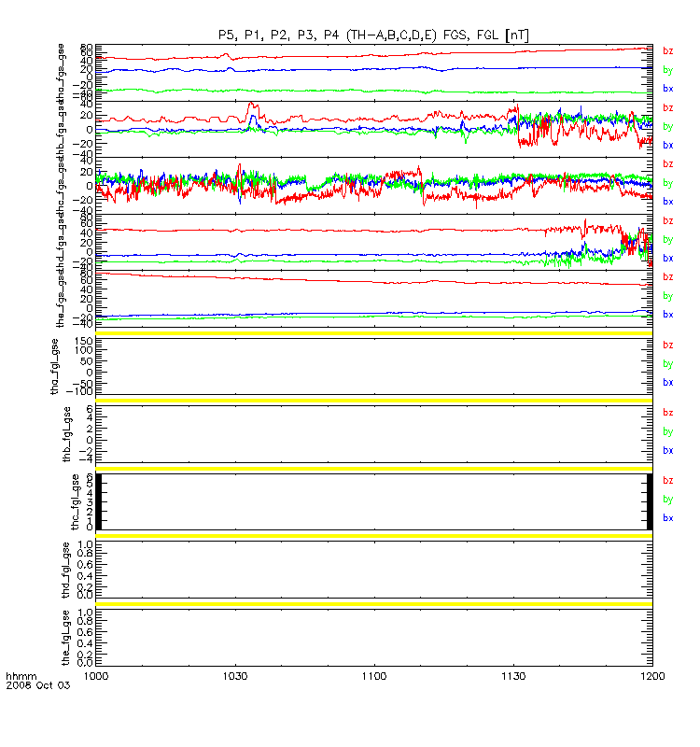Click the 1.0 tick value on thd_fgl_gse axis
Image resolution: width=700 pixels, height=747 pixels.
click(x=86, y=544)
